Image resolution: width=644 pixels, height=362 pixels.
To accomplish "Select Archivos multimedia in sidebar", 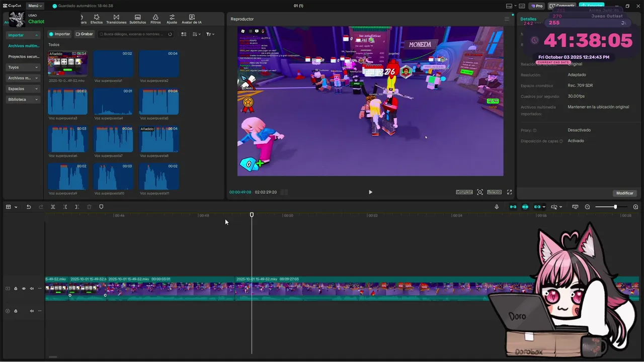I will click(24, 46).
